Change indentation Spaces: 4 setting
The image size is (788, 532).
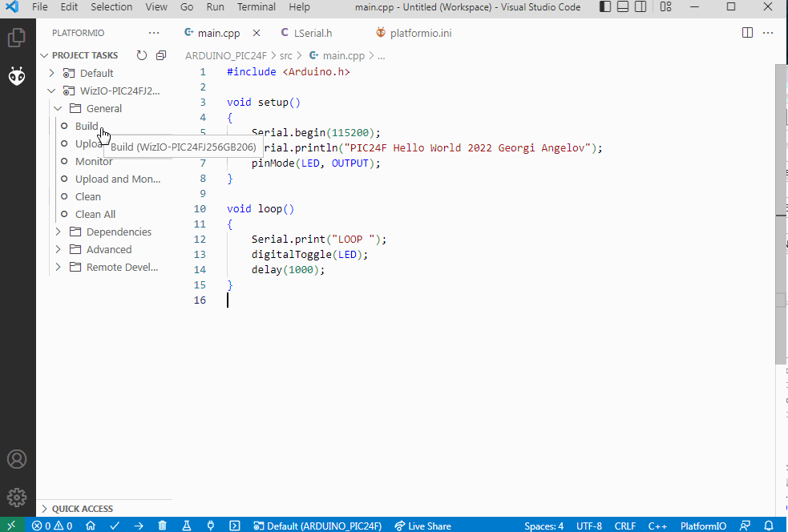(x=544, y=526)
